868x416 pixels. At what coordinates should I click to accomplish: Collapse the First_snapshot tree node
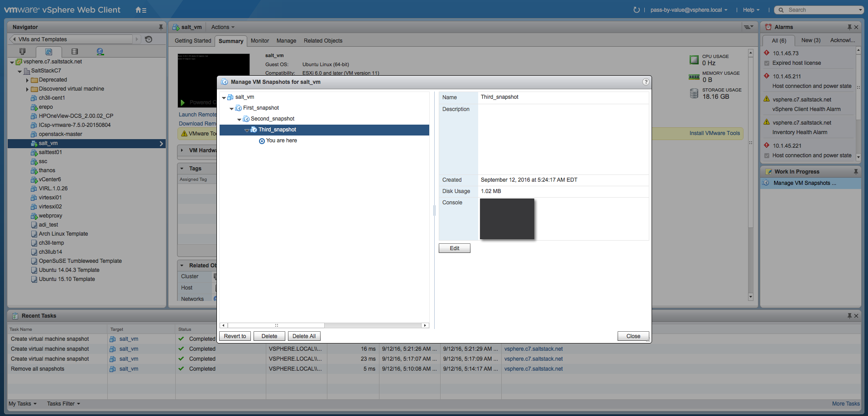pos(231,108)
